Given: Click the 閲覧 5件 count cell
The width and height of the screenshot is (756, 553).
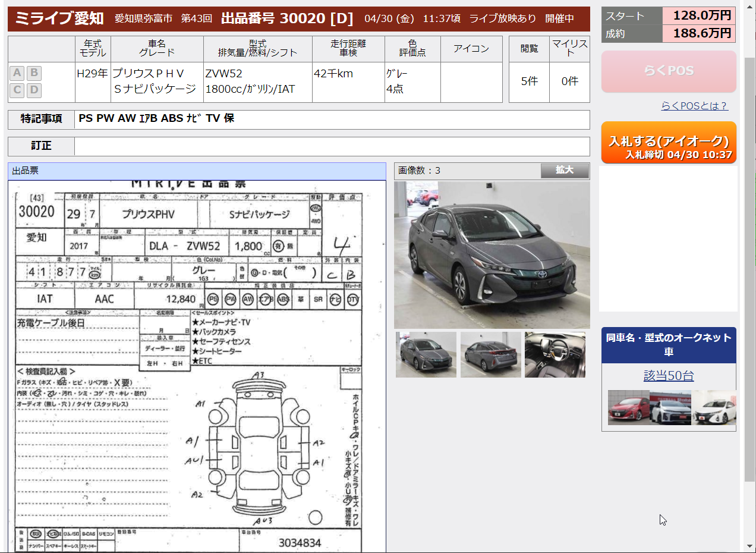Looking at the screenshot, I should pos(529,81).
